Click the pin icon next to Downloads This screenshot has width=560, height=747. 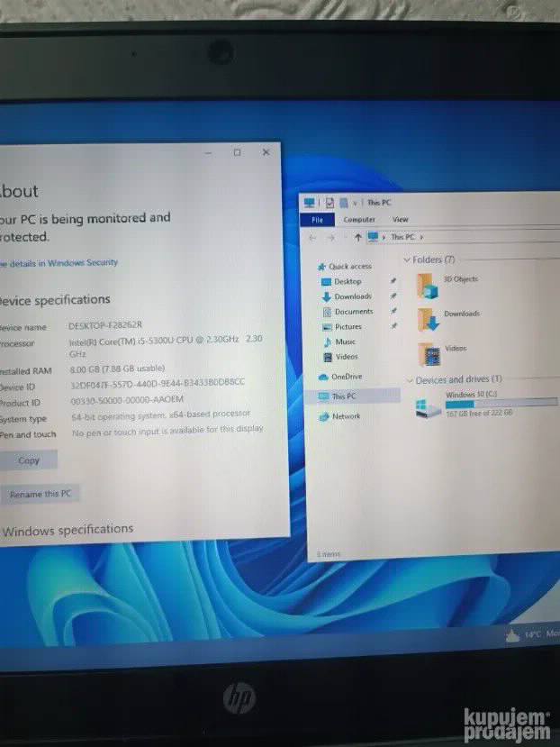393,296
